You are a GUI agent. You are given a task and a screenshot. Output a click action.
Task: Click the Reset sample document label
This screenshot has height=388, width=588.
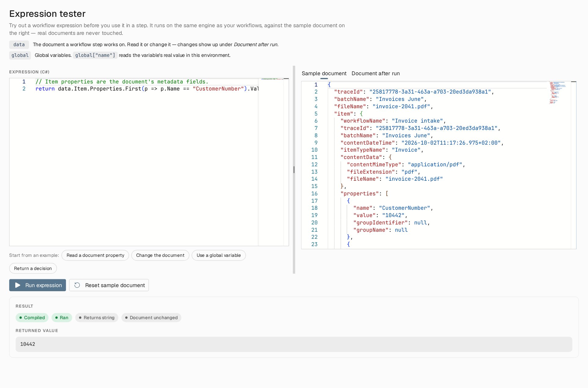pyautogui.click(x=115, y=285)
